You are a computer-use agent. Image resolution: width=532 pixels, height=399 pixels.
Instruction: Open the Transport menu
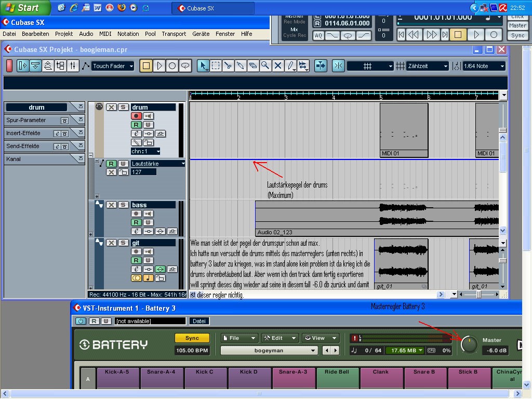click(x=174, y=34)
